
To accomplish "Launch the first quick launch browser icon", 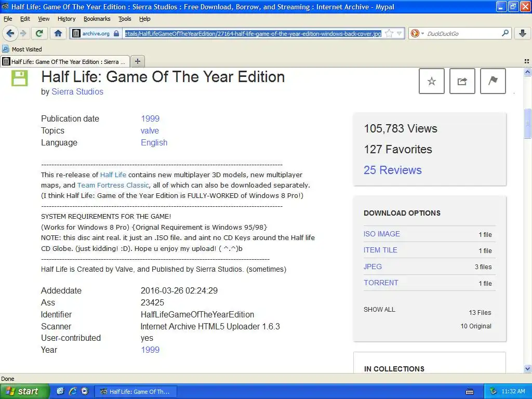I will 60,391.
